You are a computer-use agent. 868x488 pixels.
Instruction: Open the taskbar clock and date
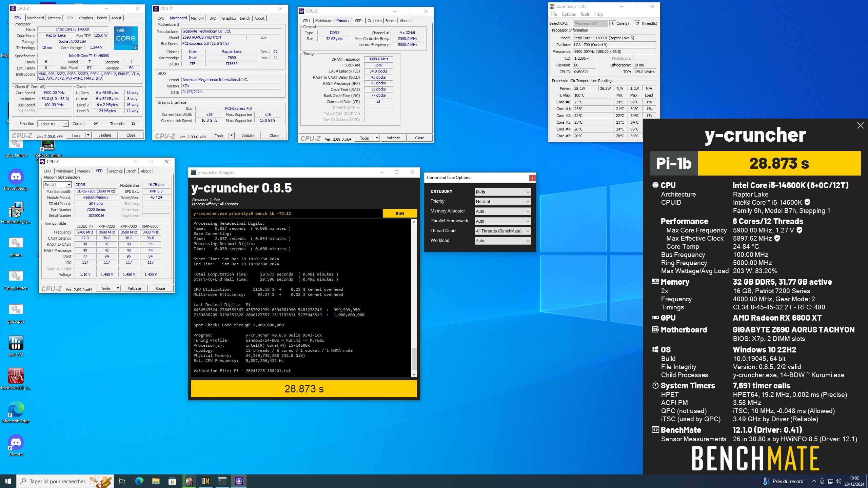(x=854, y=481)
